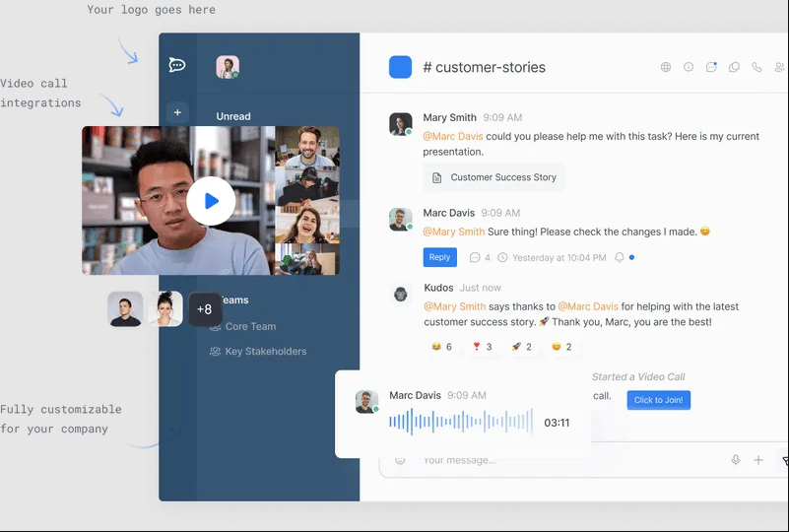
Task: Toggle the thread follow bell icon
Action: 620,258
